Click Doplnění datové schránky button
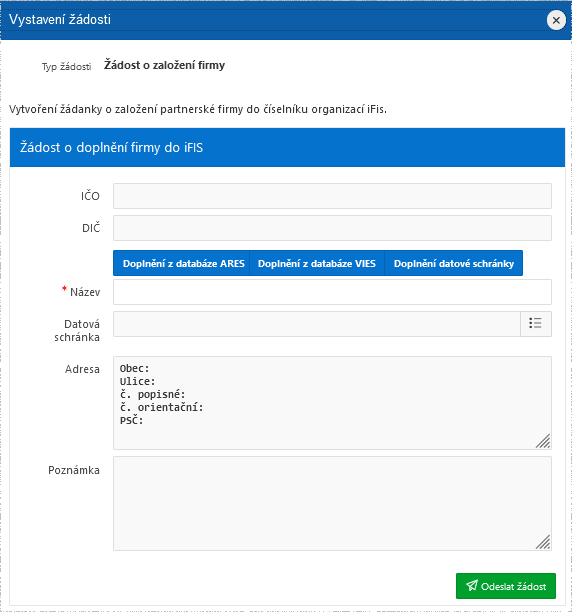The image size is (572, 612). click(x=453, y=263)
